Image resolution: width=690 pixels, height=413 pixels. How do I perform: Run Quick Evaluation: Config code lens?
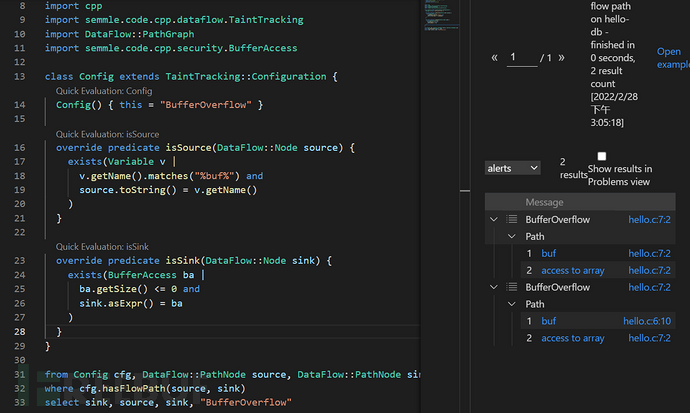coord(103,91)
